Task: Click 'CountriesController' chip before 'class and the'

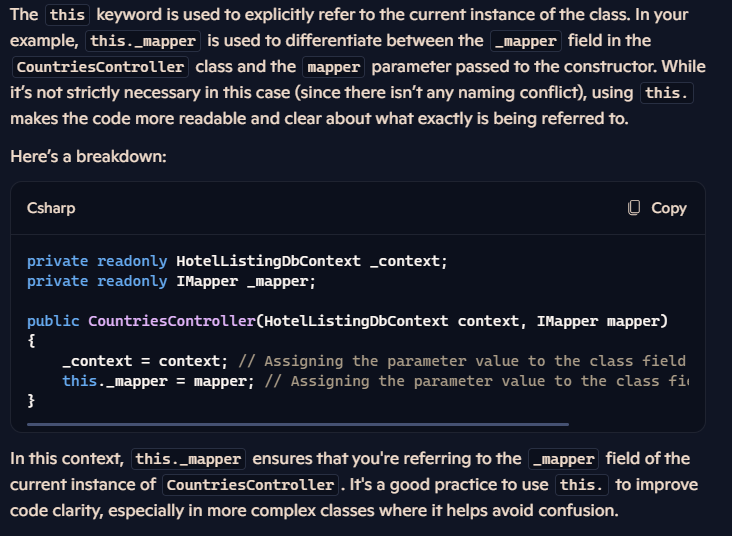Action: (x=100, y=67)
